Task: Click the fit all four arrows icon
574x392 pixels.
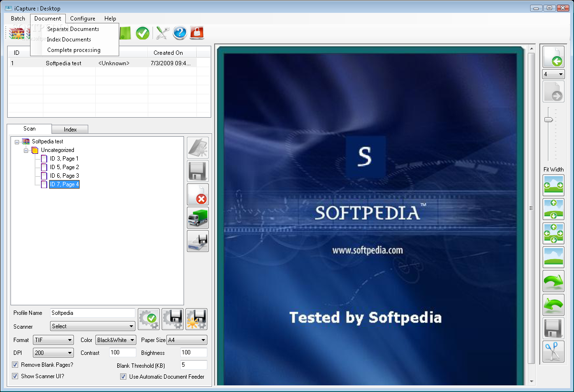Action: [553, 233]
